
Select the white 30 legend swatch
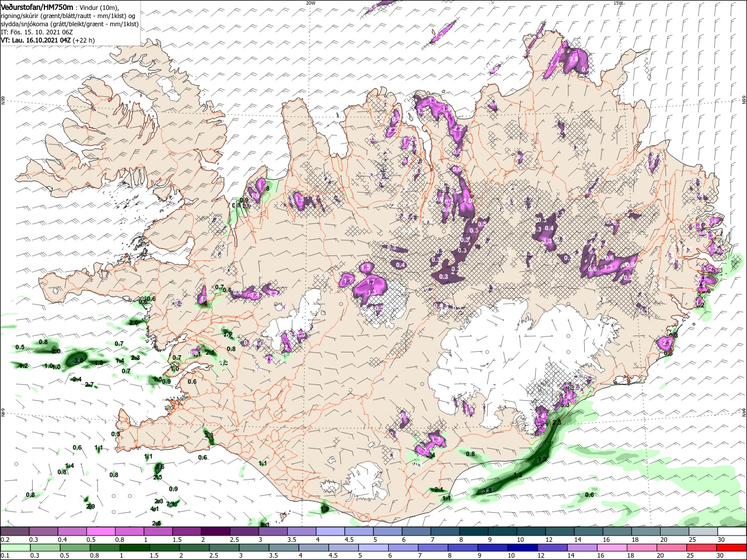[x=731, y=531]
